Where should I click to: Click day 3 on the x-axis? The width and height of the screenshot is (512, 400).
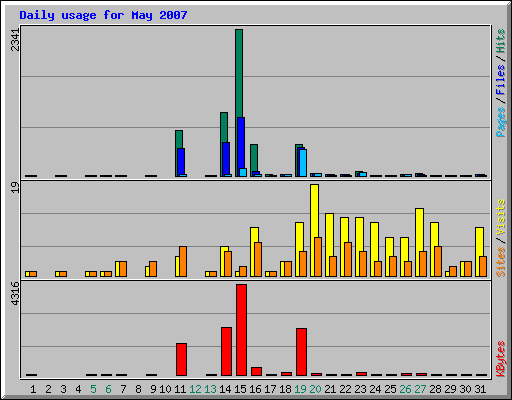[x=63, y=389]
